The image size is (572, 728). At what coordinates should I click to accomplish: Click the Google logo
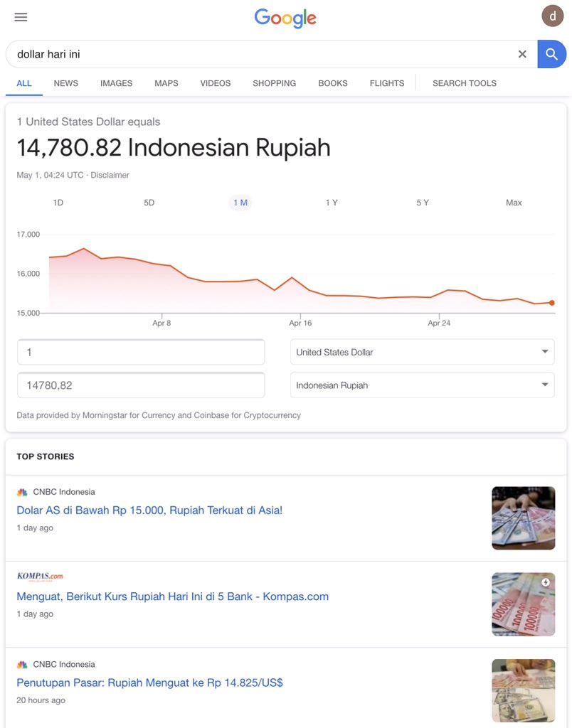(285, 18)
